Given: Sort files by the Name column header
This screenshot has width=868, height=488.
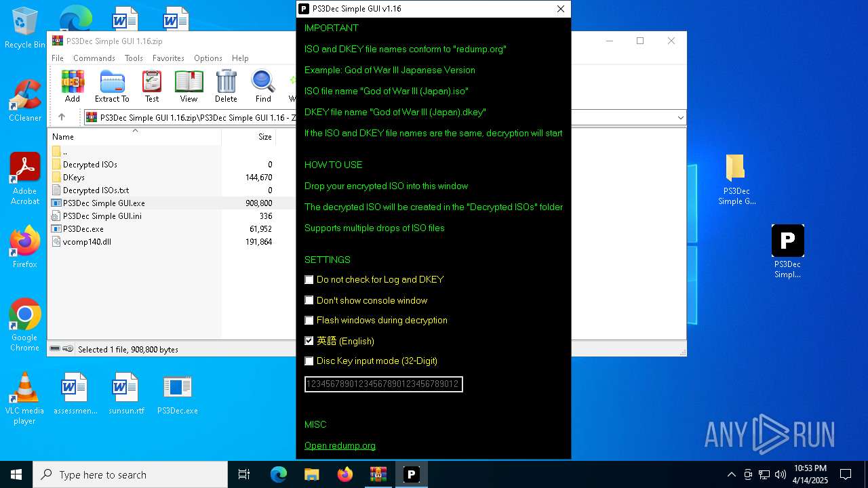Looking at the screenshot, I should pos(134,136).
